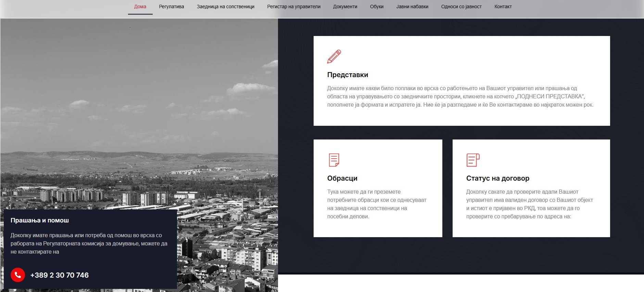
Task: Click the black-and-white city photo
Action: click(x=139, y=113)
